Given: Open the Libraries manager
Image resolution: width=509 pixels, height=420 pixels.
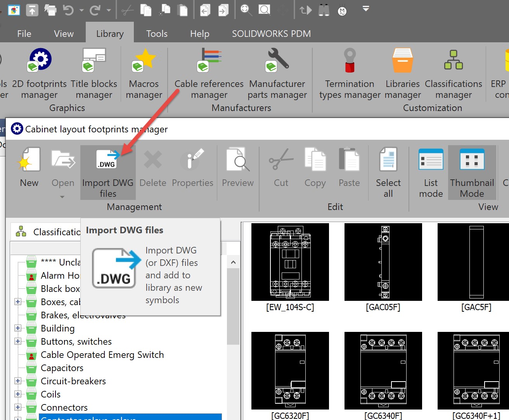Looking at the screenshot, I should point(402,74).
